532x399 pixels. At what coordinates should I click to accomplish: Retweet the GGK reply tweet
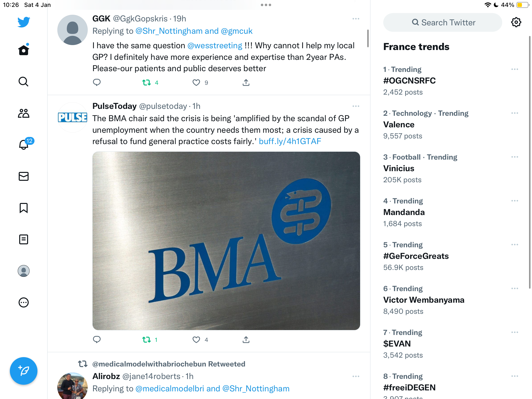147,83
